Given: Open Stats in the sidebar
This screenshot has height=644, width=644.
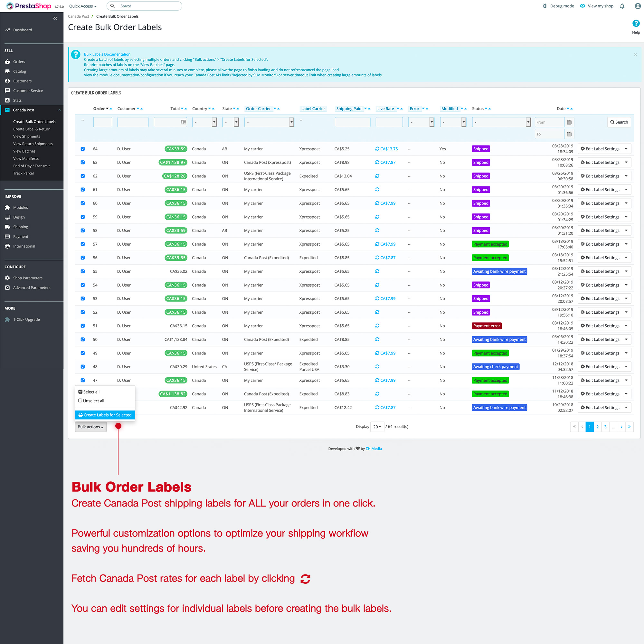Looking at the screenshot, I should coord(17,100).
